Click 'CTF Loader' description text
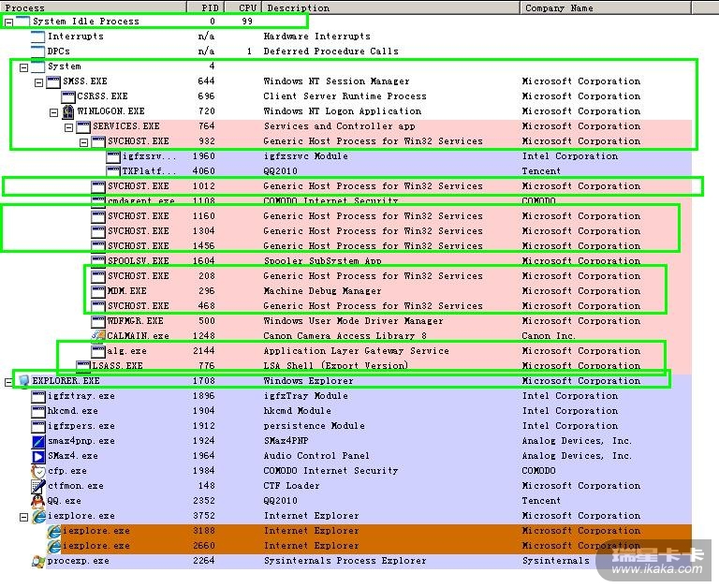Image resolution: width=719 pixels, height=588 pixels. click(x=292, y=486)
